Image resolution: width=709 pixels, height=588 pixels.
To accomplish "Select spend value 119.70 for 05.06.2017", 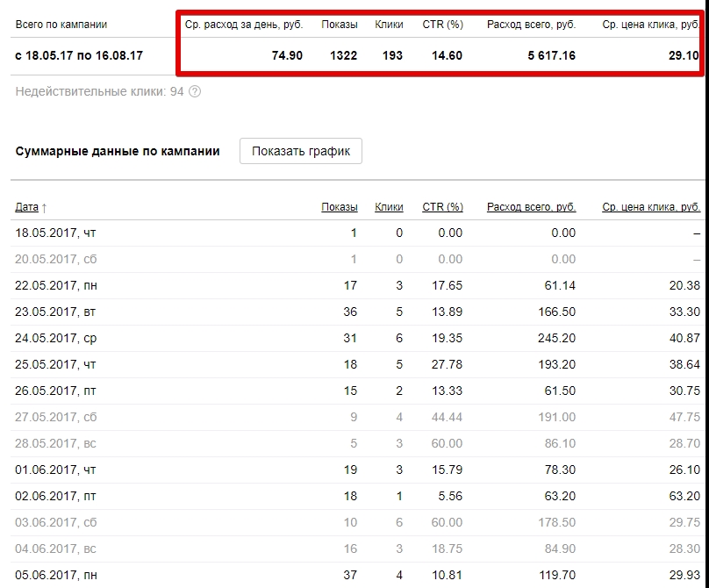I will tap(556, 575).
